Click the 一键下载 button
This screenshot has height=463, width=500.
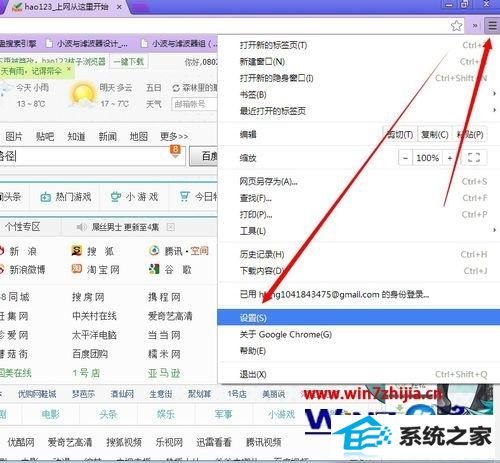pos(129,62)
